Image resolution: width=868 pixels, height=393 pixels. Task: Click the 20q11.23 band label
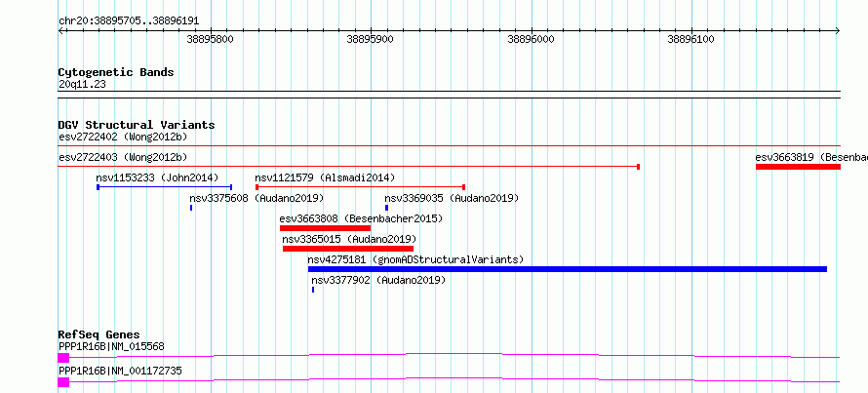[82, 85]
